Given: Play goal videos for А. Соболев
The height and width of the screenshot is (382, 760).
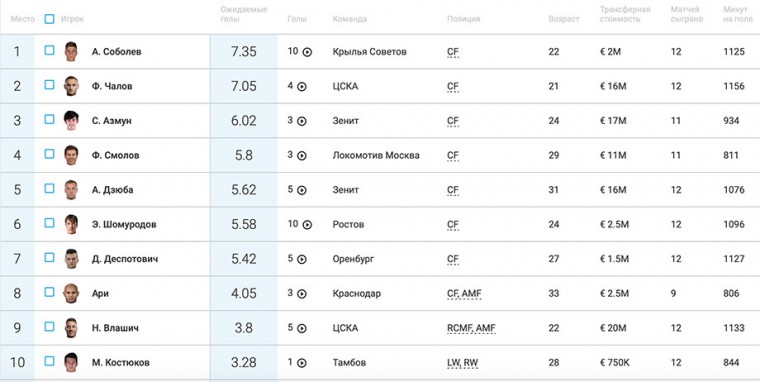Looking at the screenshot, I should coord(307,52).
